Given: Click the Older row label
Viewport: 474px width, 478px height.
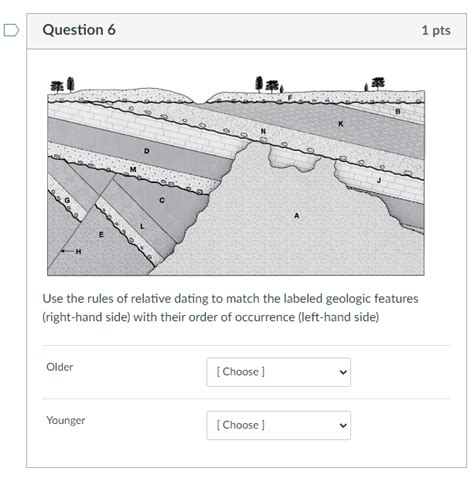Looking at the screenshot, I should [x=60, y=367].
